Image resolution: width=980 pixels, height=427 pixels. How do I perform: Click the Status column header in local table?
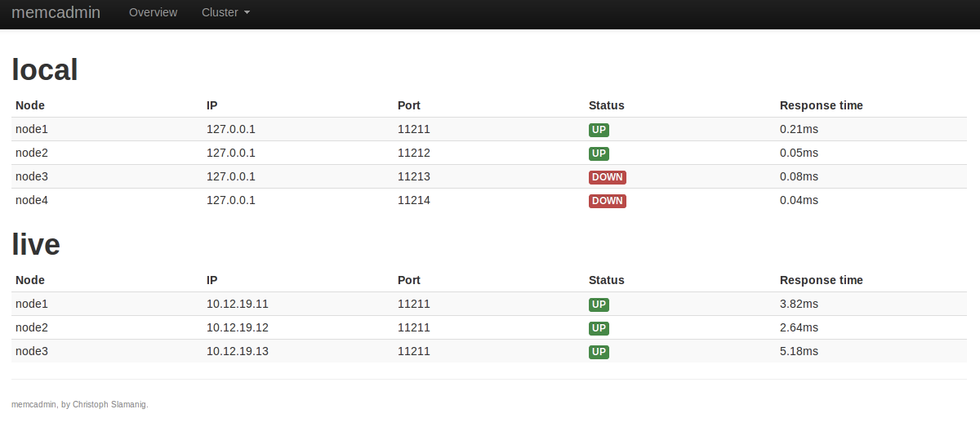pyautogui.click(x=606, y=105)
